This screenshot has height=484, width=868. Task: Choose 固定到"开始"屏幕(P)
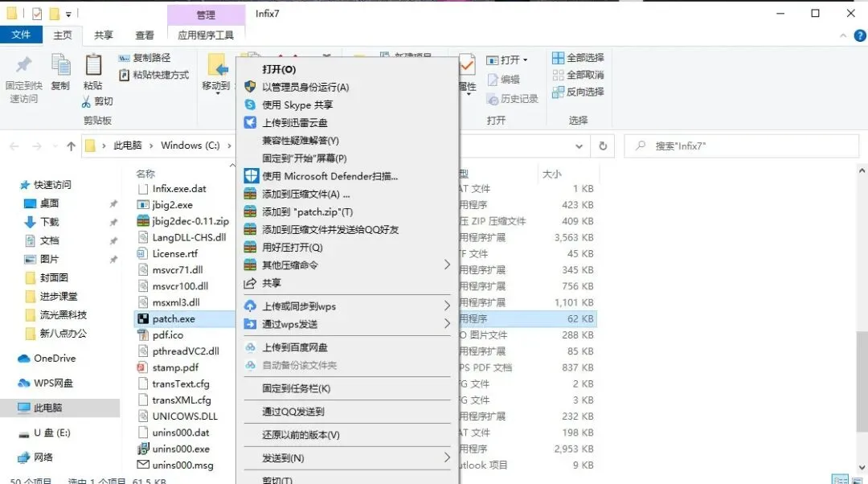point(348,158)
